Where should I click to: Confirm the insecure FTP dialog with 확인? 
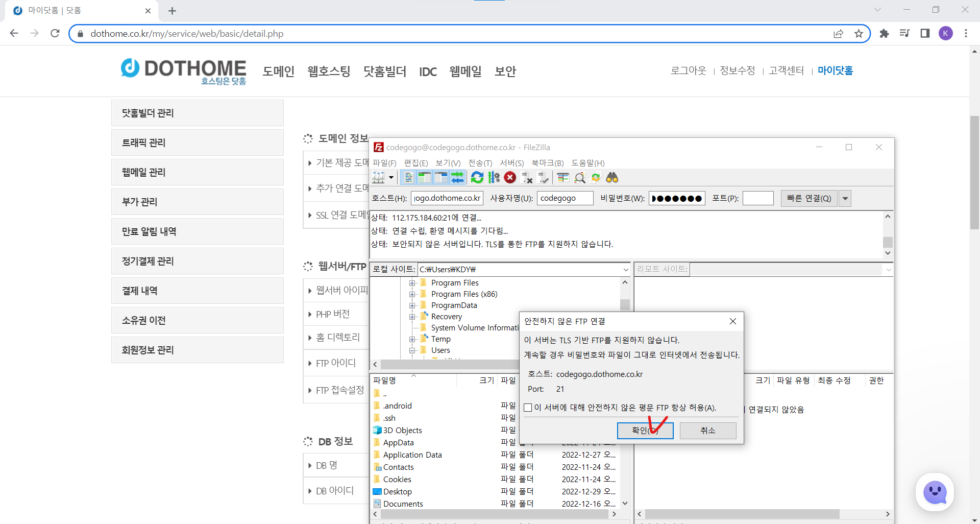point(645,431)
